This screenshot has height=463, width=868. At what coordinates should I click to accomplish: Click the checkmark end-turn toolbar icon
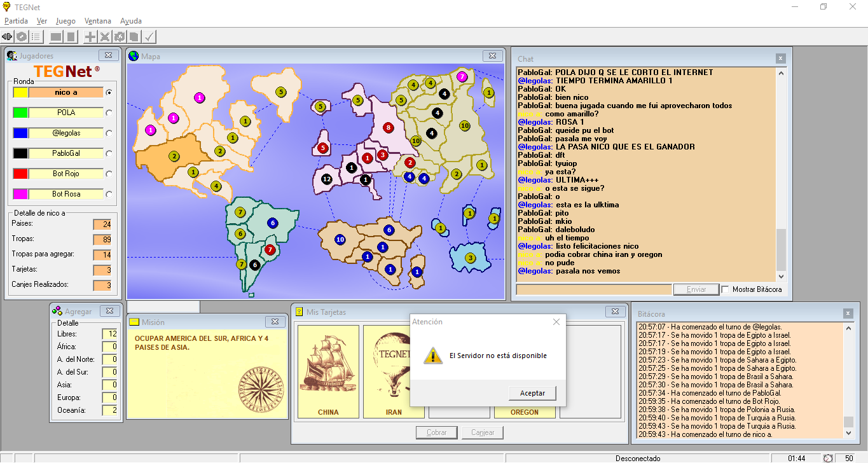tap(149, 37)
